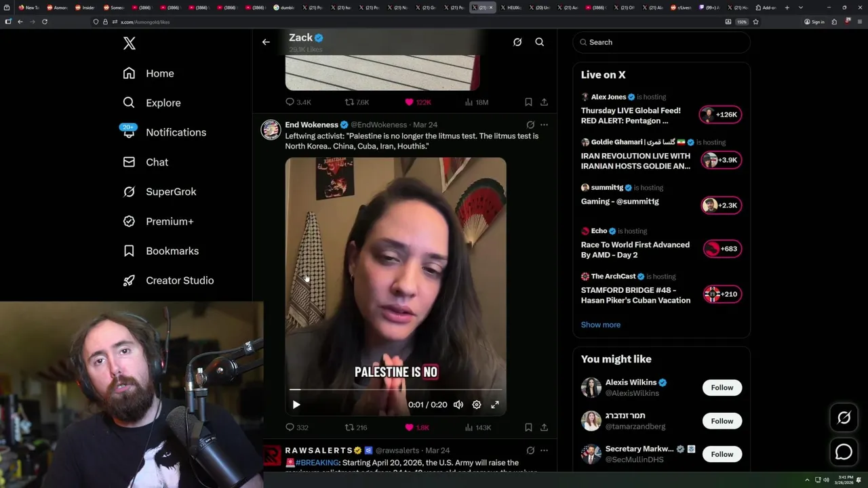Open Creator Studio rocket icon
Image resolution: width=868 pixels, height=488 pixels.
tap(129, 281)
